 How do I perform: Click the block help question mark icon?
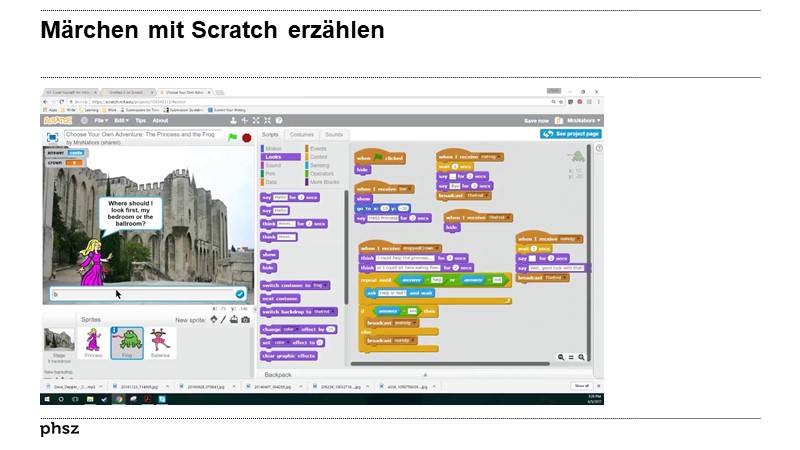279,120
